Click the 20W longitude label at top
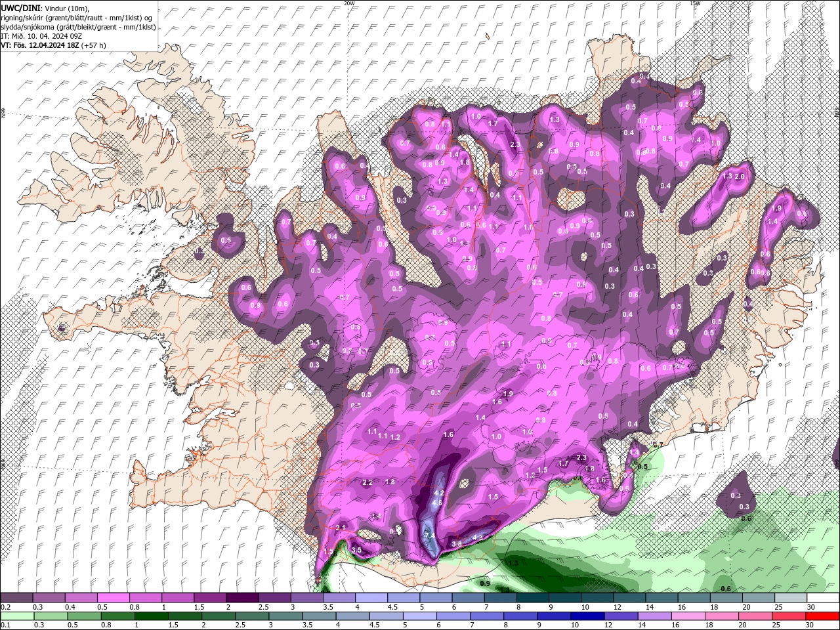840x630 pixels. (349, 3)
